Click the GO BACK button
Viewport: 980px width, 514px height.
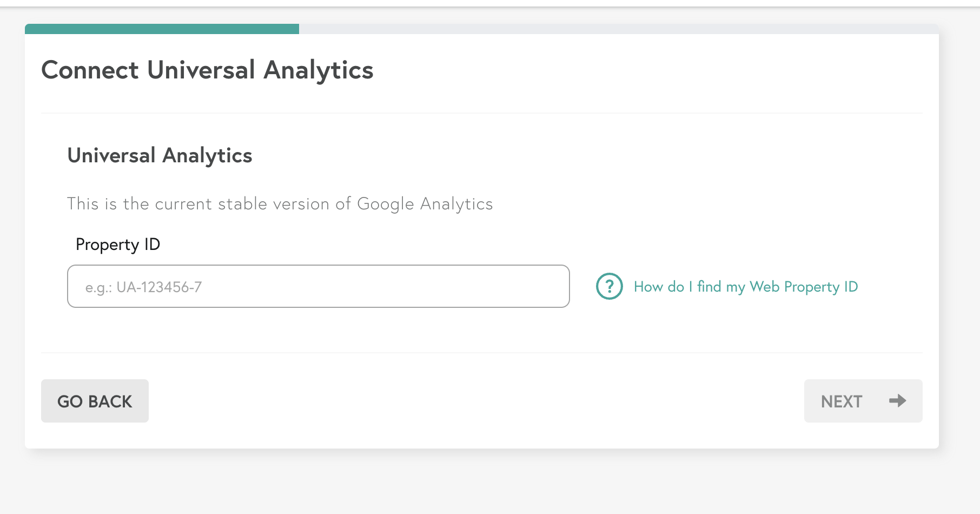(95, 401)
